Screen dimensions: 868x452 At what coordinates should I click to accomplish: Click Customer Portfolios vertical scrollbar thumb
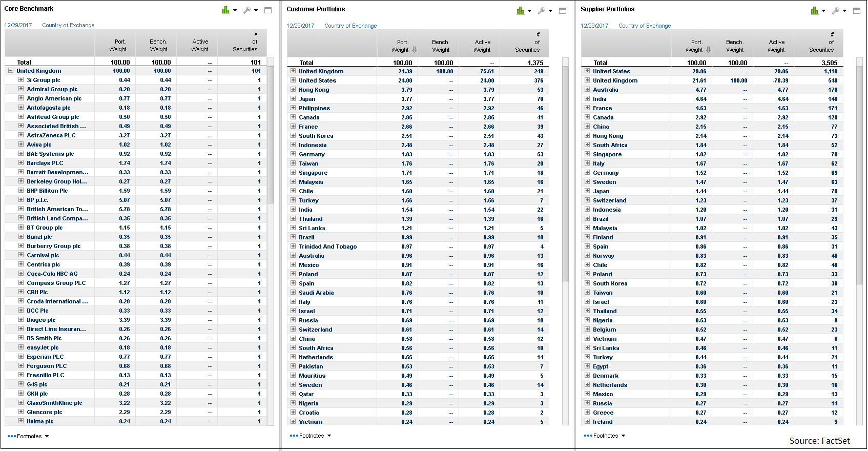point(566,173)
